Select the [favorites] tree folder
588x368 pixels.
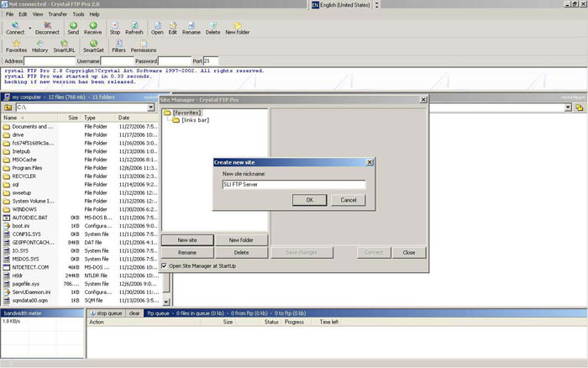pyautogui.click(x=182, y=113)
